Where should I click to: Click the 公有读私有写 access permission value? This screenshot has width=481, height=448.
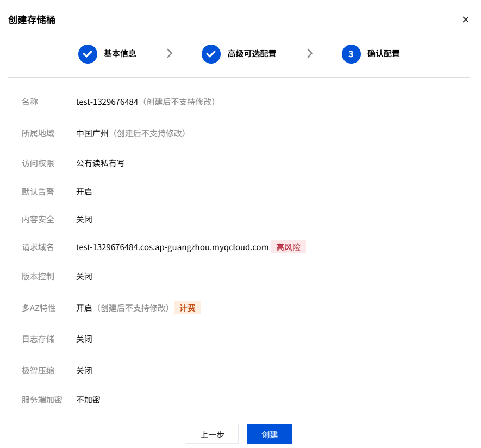(x=101, y=163)
